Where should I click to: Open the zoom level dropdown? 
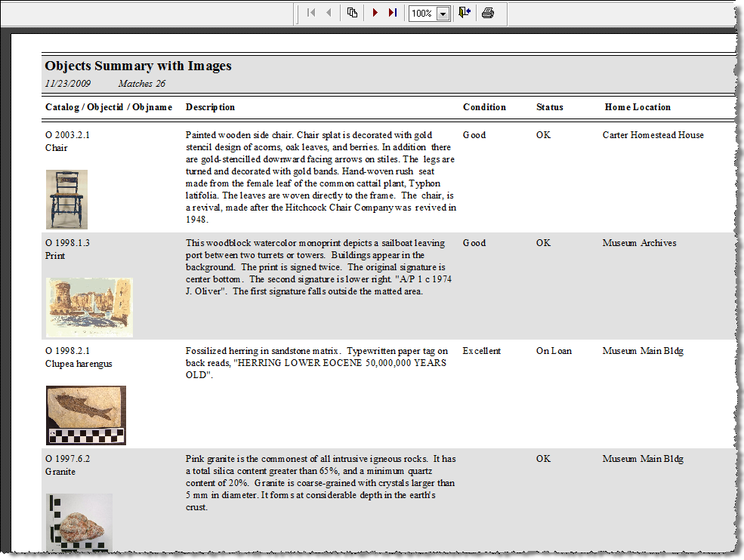(x=444, y=13)
